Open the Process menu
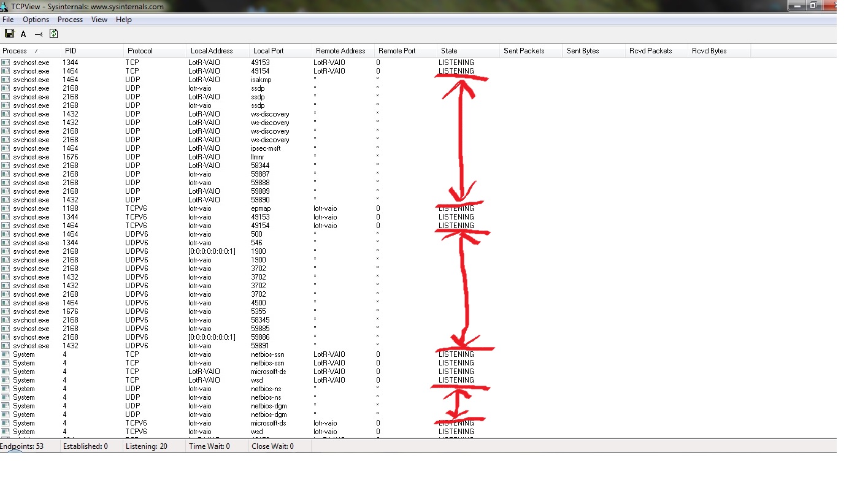 coord(70,20)
